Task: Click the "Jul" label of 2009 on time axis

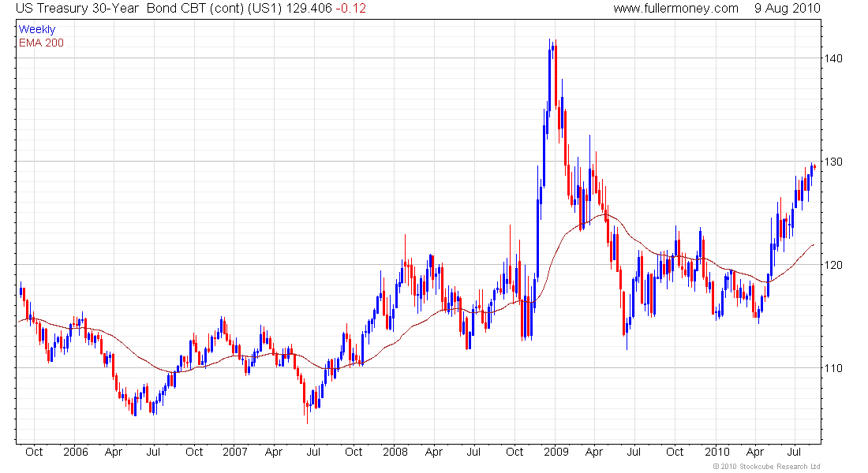Action: pos(634,452)
